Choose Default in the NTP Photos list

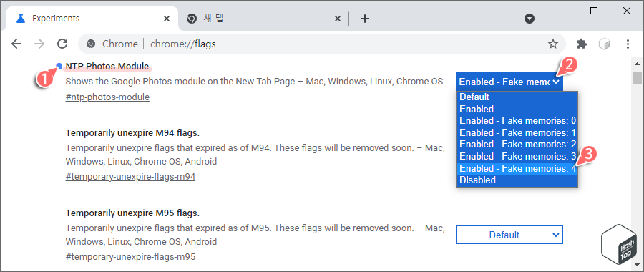(517, 97)
